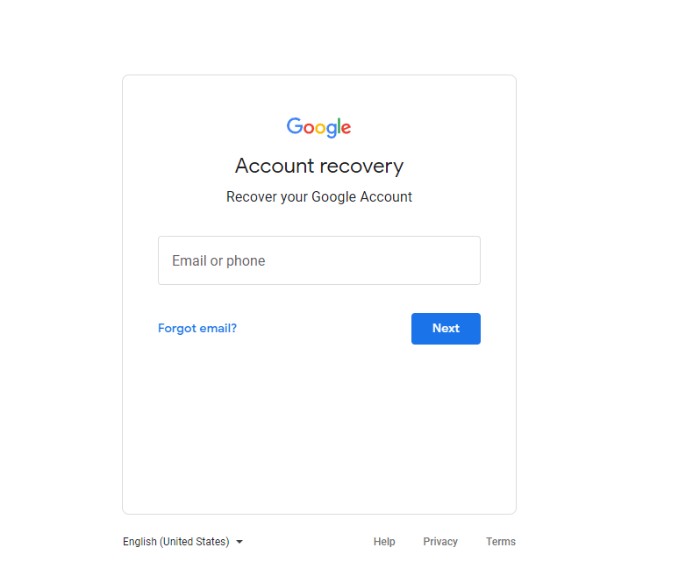Click the Email or phone placeholder text
This screenshot has width=700, height=569.
pyautogui.click(x=218, y=261)
